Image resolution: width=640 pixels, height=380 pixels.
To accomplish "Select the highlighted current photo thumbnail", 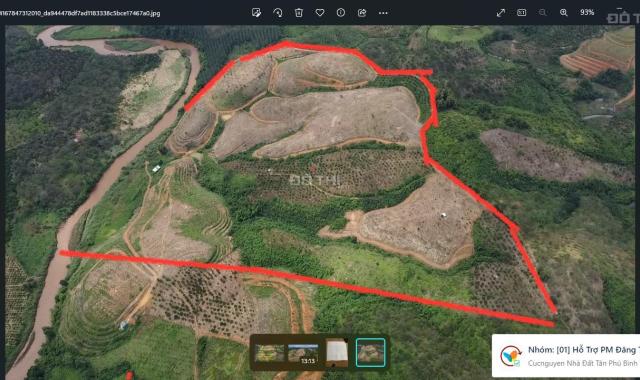I will pos(370,352).
